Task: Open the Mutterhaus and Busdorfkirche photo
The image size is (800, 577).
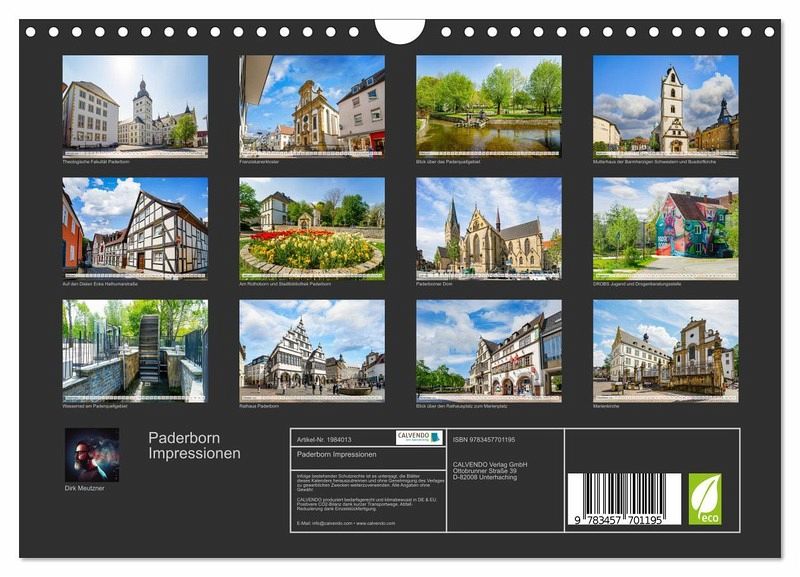Action: click(666, 106)
